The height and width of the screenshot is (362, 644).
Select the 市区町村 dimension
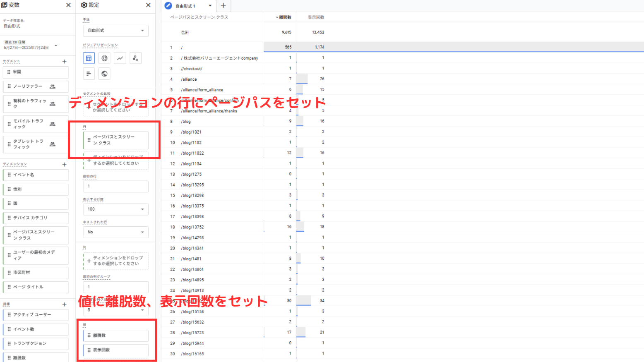point(36,273)
